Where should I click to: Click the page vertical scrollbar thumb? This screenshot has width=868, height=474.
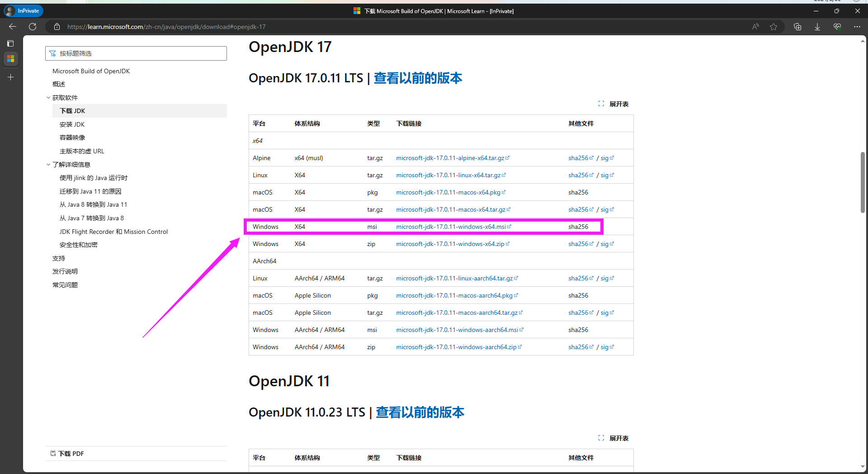coord(863,182)
